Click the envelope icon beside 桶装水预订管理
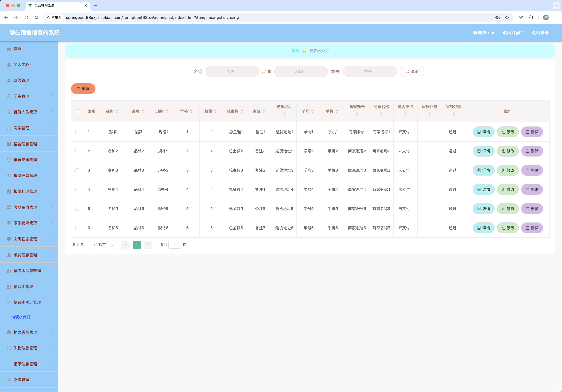The width and height of the screenshot is (562, 392). pos(9,302)
